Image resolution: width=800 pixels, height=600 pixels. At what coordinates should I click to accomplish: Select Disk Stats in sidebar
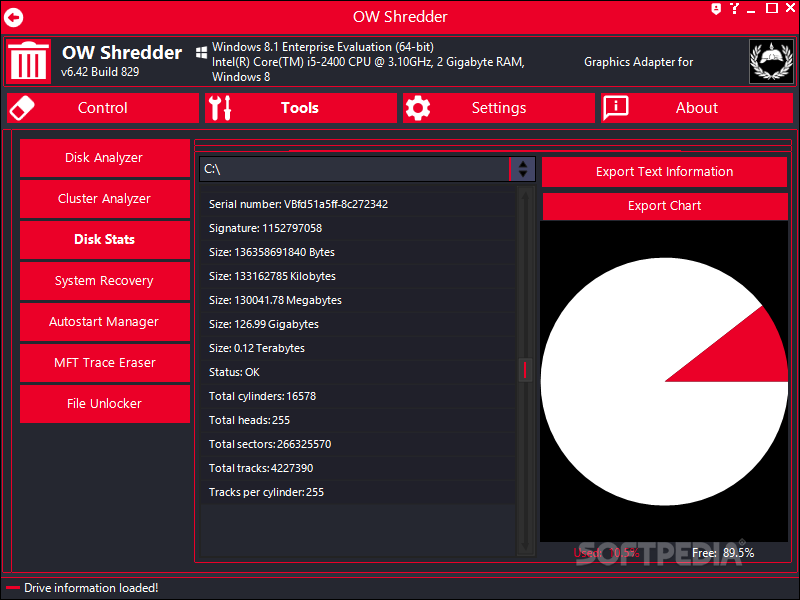(x=105, y=239)
